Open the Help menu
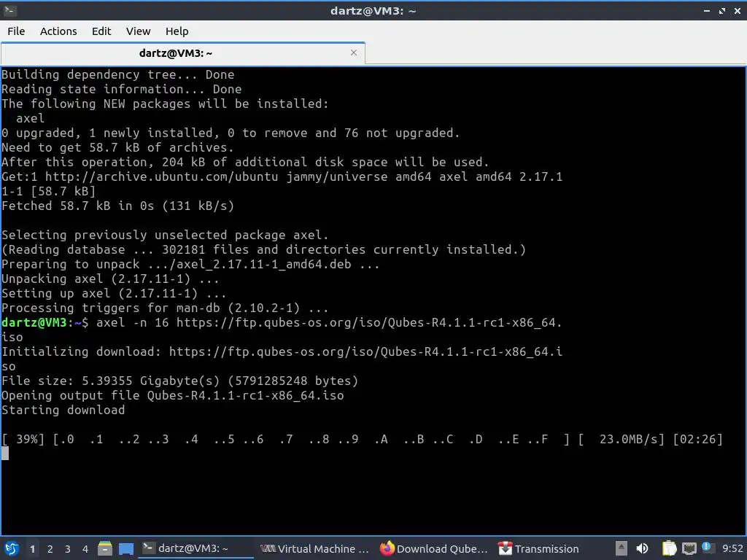The height and width of the screenshot is (560, 747). (177, 31)
